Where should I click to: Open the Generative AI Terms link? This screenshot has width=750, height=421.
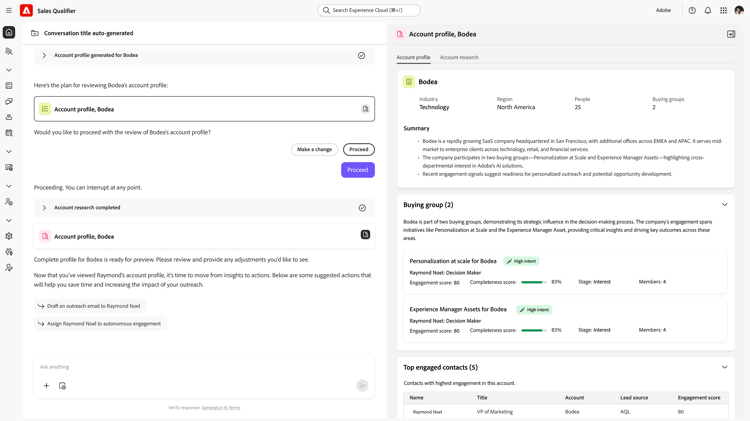220,408
